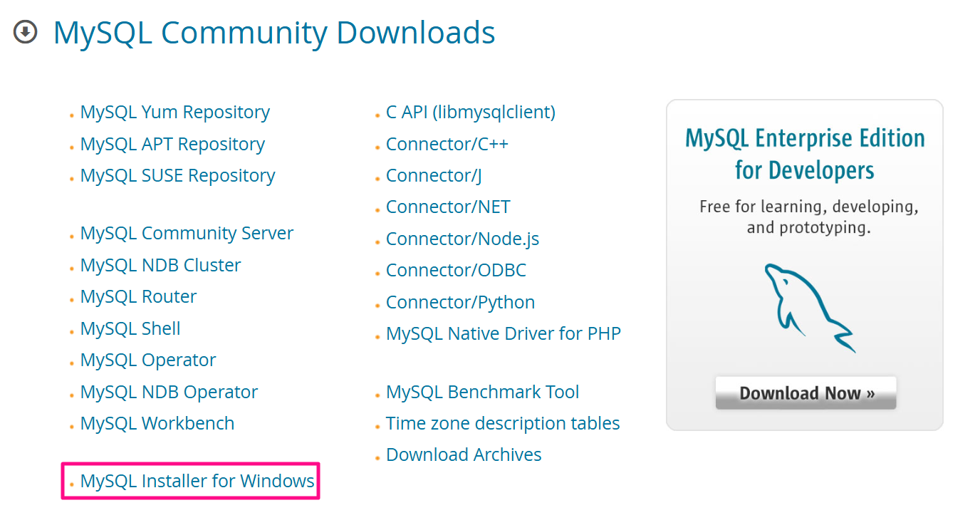
Task: Open Download Archives link
Action: (x=464, y=454)
